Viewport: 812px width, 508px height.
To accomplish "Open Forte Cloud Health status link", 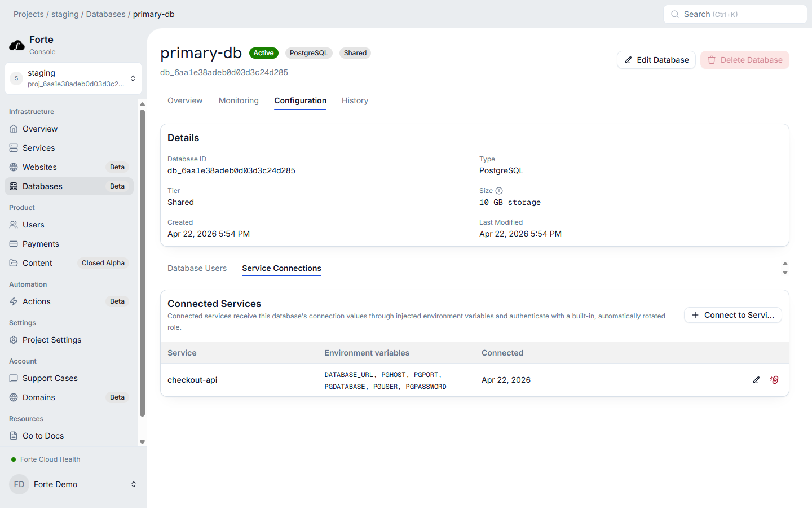I will [x=46, y=459].
